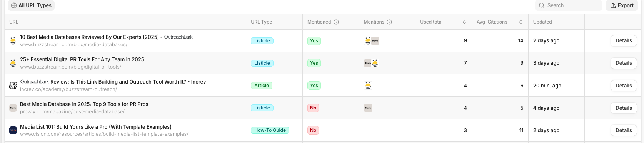
Task: Open Details for the Media List 101 row
Action: click(x=624, y=130)
